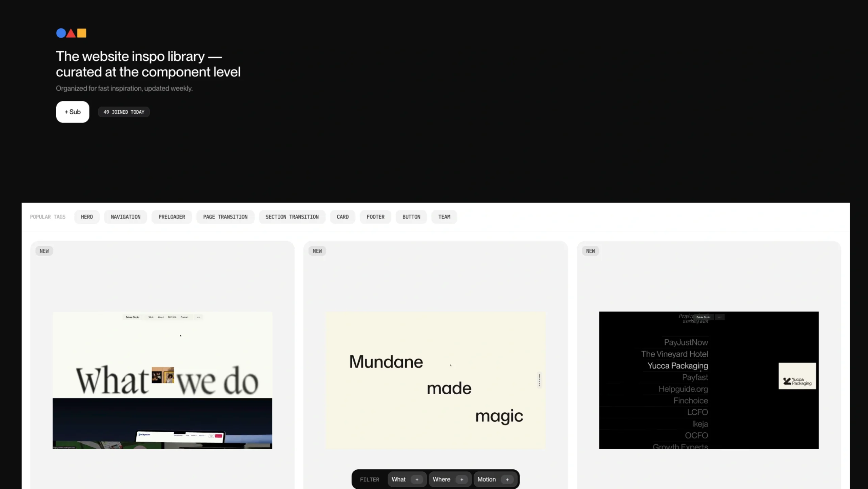Image resolution: width=868 pixels, height=489 pixels.
Task: Expand the Where filter plus icon
Action: pyautogui.click(x=461, y=479)
